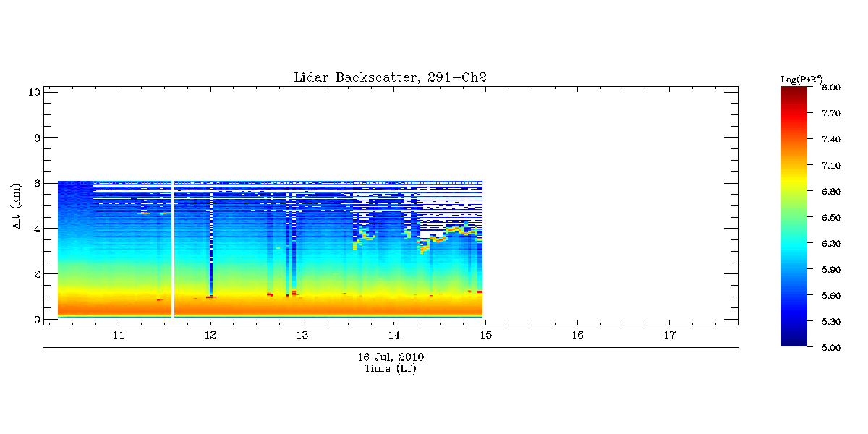Image resolution: width=868 pixels, height=434 pixels.
Task: Click the y-axis tick label '0'
Action: point(35,320)
